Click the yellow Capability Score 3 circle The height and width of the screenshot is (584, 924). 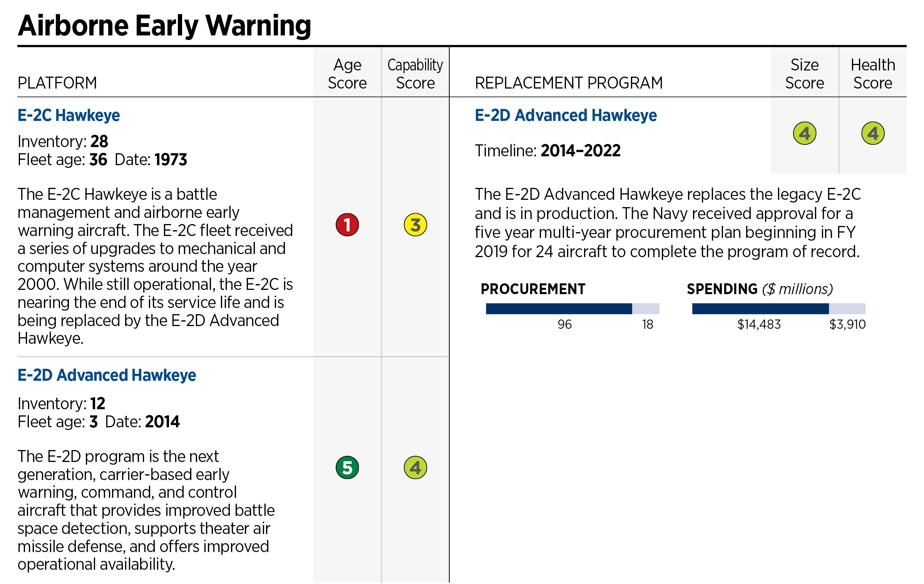[415, 224]
